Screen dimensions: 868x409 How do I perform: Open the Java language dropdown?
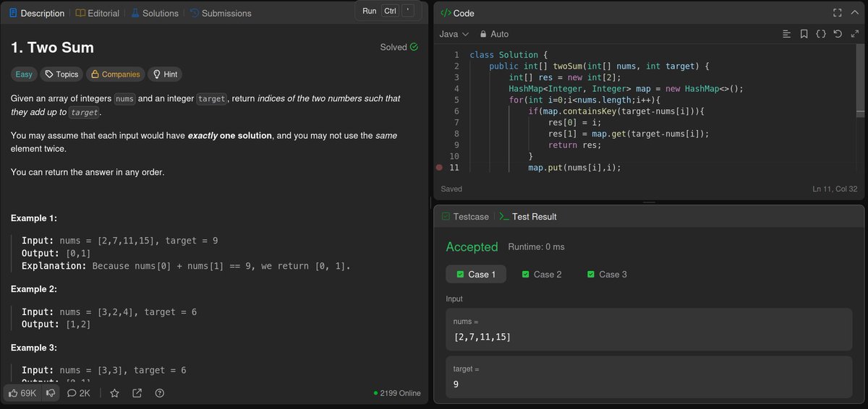click(454, 34)
